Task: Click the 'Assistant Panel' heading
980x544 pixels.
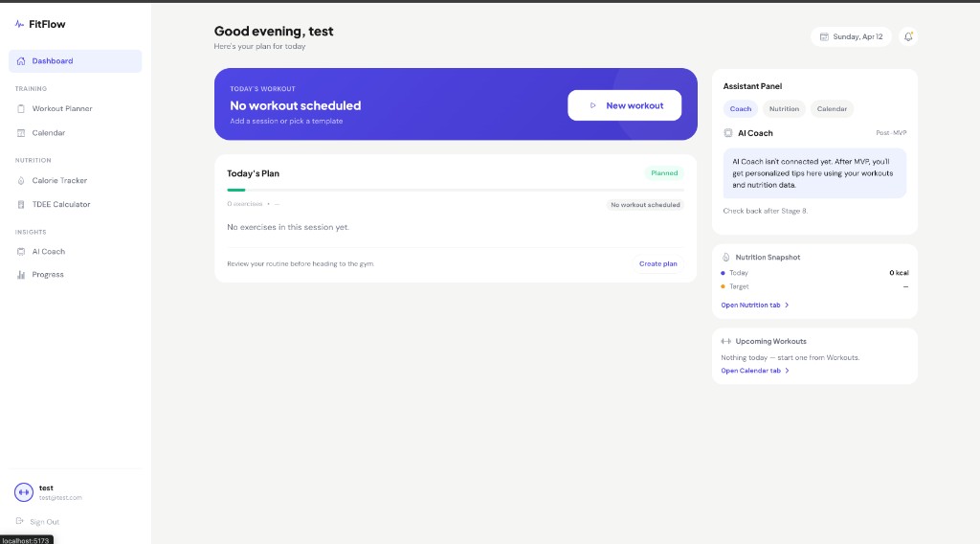Action: pyautogui.click(x=752, y=86)
